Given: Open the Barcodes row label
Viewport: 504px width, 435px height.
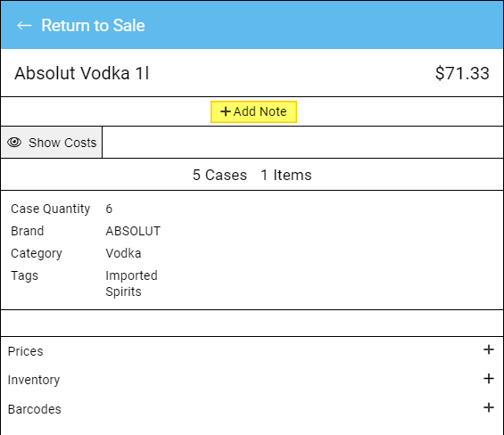Looking at the screenshot, I should tap(35, 409).
